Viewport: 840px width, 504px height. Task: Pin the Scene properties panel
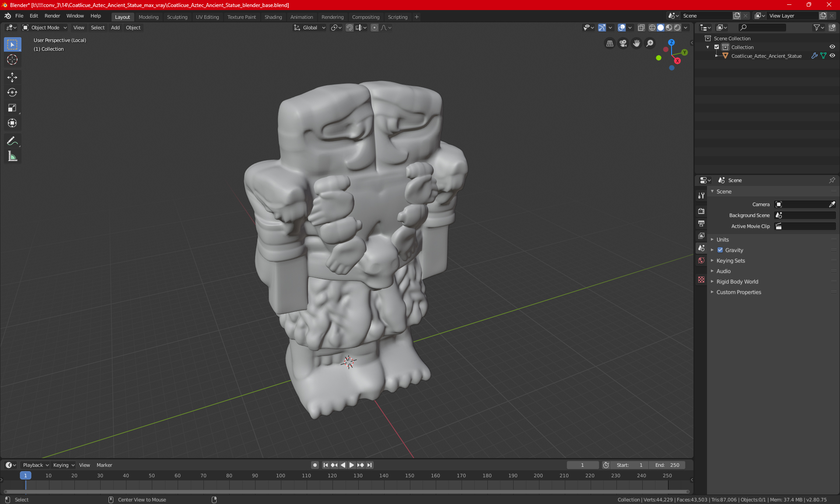[832, 180]
